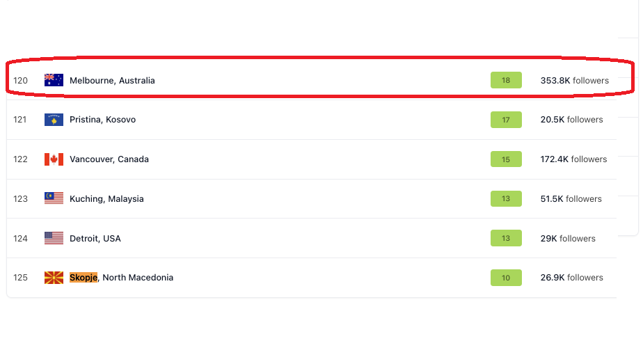Click the green 18 badge for Melbourne
The image size is (643, 364).
(x=506, y=81)
